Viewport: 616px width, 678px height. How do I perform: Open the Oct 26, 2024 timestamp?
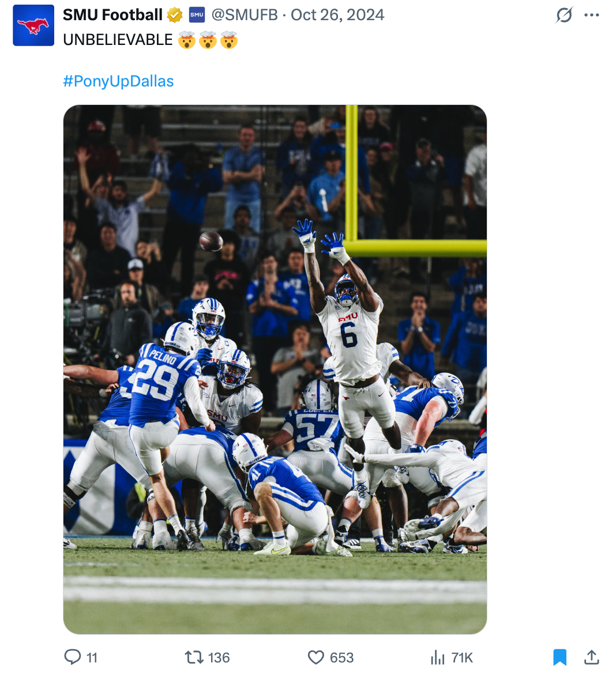[337, 15]
